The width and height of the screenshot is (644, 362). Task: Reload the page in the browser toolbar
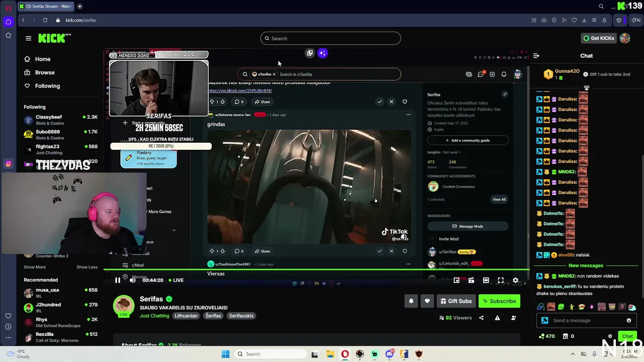(x=45, y=20)
